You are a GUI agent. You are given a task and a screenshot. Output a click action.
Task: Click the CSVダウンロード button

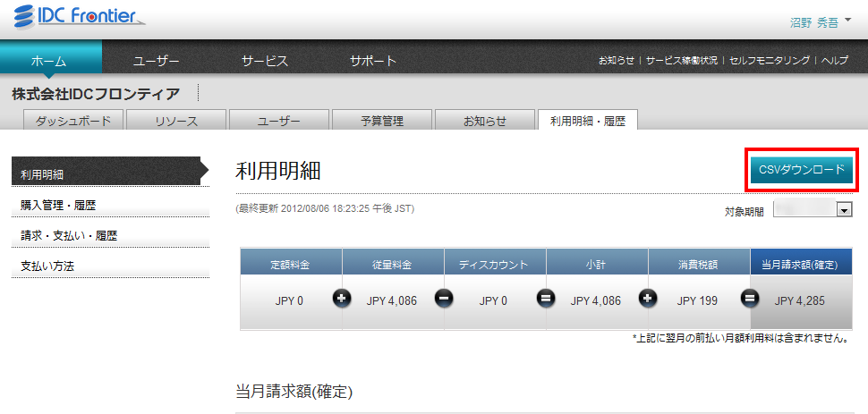pyautogui.click(x=802, y=170)
